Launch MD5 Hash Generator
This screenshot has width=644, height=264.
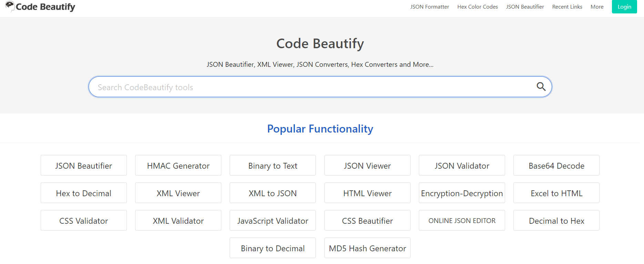(x=368, y=248)
